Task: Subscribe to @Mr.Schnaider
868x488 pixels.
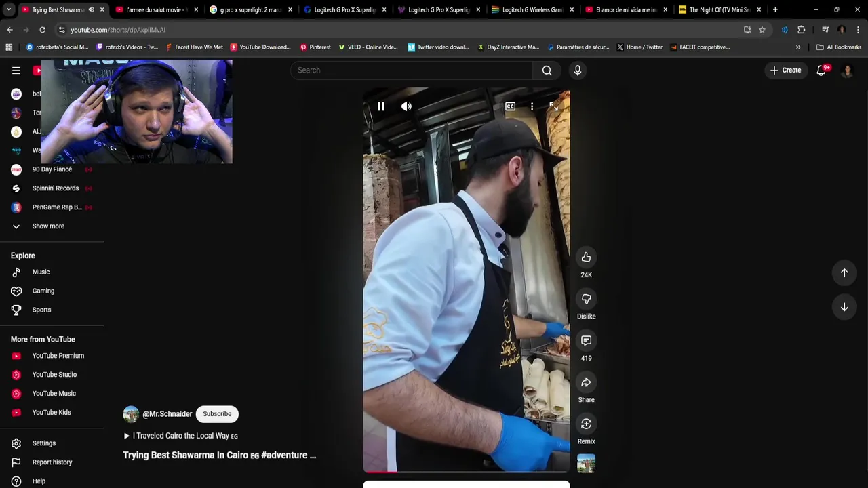Action: (x=217, y=414)
